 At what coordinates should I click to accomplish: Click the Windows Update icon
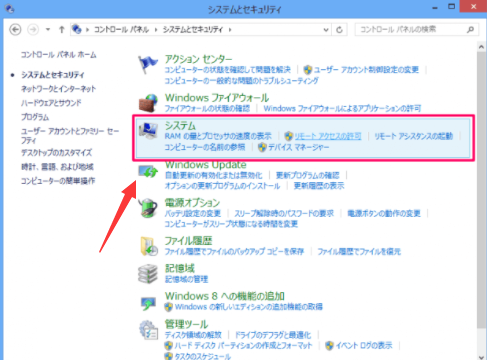[148, 172]
